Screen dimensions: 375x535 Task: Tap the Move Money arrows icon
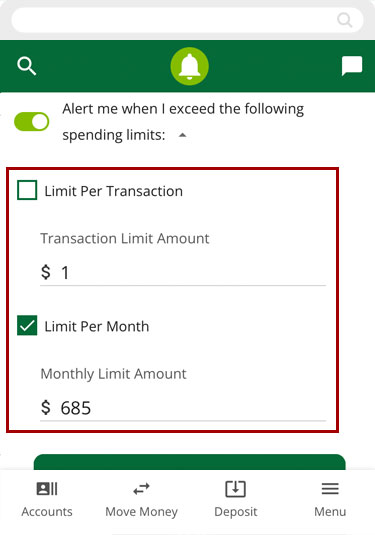point(141,489)
